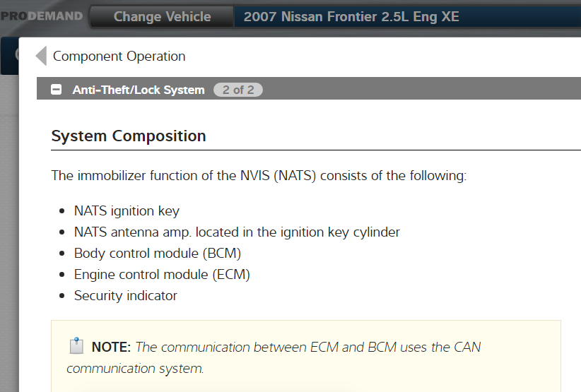Click the gray back arrow beside Component Operation
Viewport: 581px width, 392px height.
pyautogui.click(x=41, y=56)
